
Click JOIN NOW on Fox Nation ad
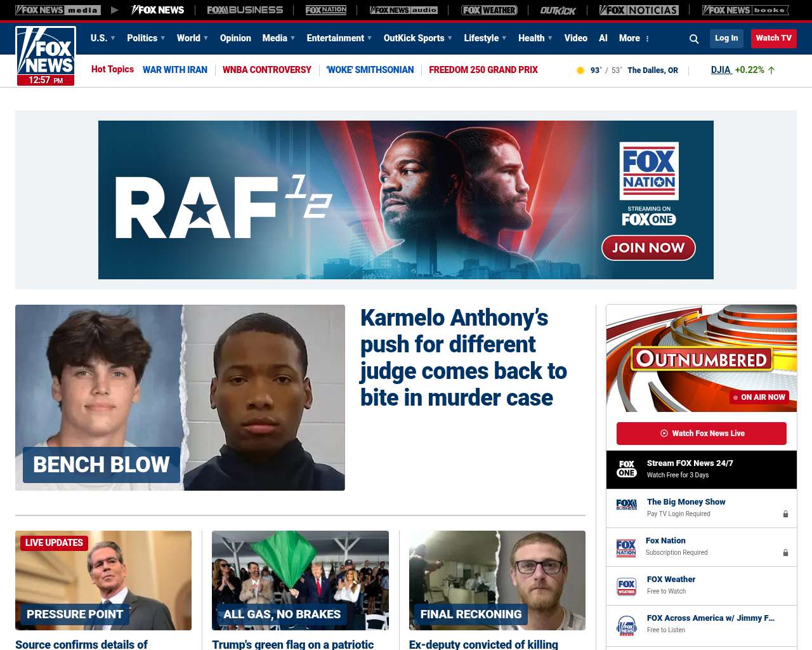point(648,248)
